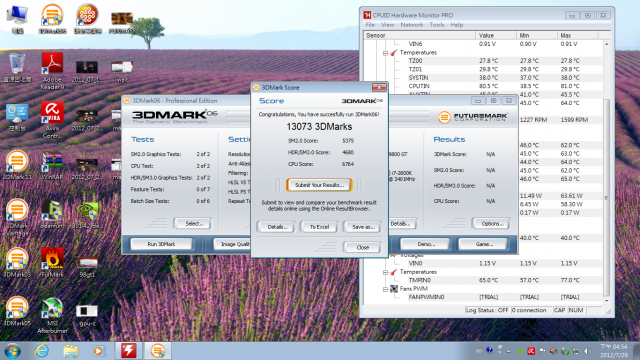Open the Network menu in Hardware Monitor

[411, 25]
